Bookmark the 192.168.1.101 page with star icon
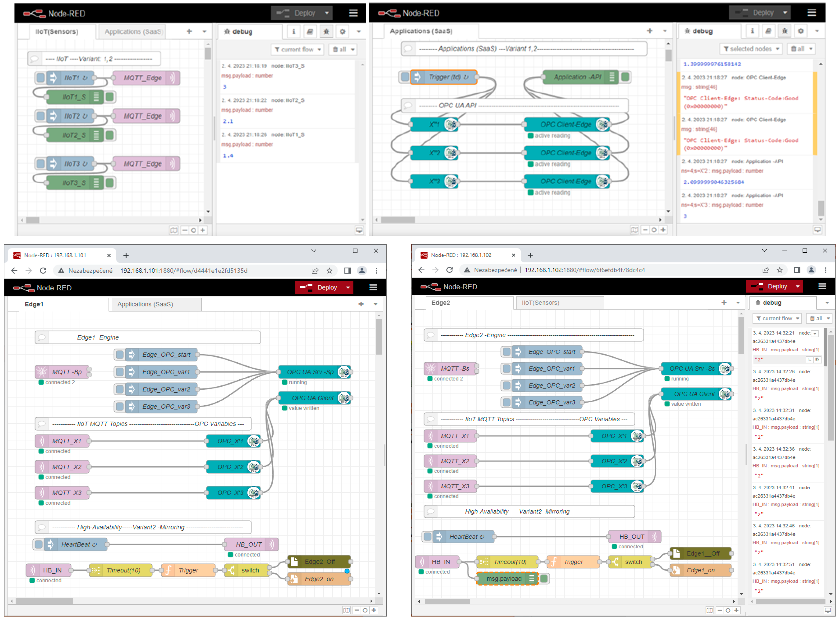 pos(329,271)
